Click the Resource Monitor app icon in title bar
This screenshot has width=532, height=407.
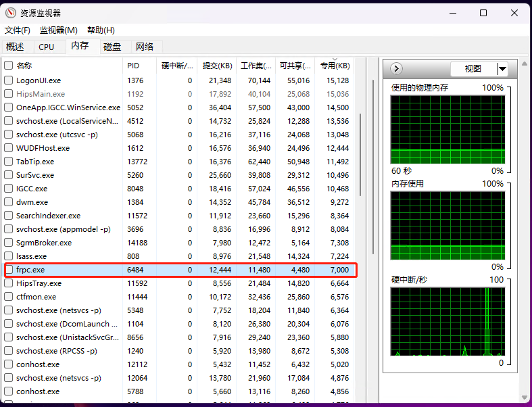click(x=11, y=13)
